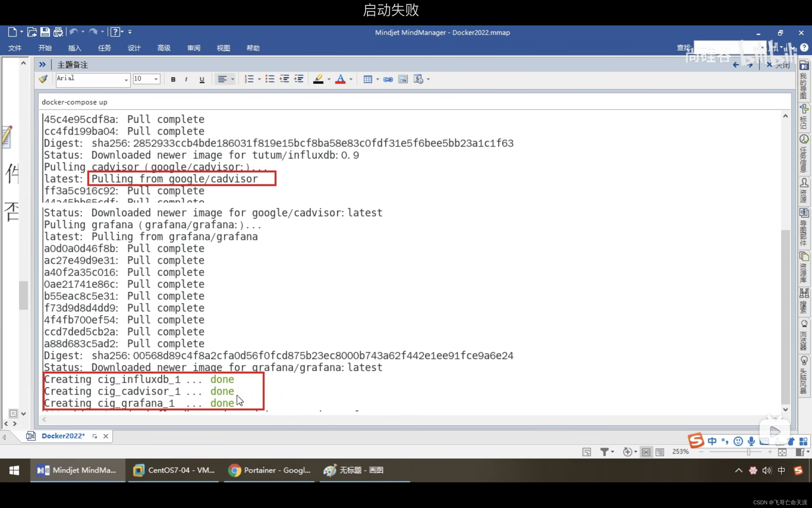812x508 pixels.
Task: Toggle bold text formatting
Action: (173, 80)
